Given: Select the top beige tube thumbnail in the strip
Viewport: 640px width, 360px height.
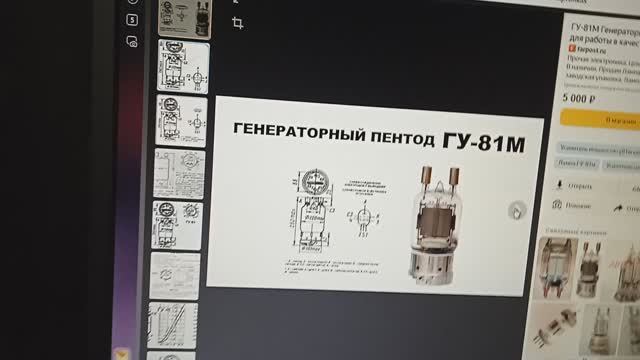Looking at the screenshot, I should click(185, 19).
